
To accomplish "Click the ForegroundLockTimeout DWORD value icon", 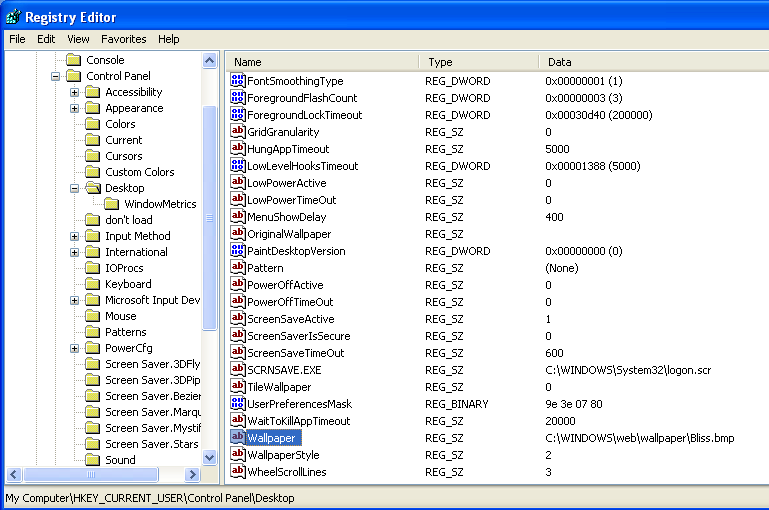I will [x=238, y=114].
